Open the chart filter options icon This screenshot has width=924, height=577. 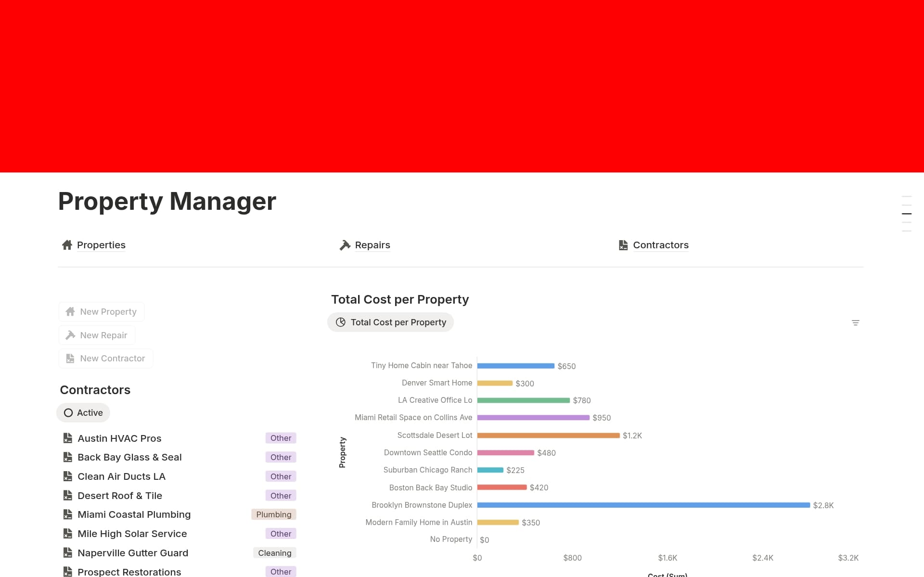point(856,322)
